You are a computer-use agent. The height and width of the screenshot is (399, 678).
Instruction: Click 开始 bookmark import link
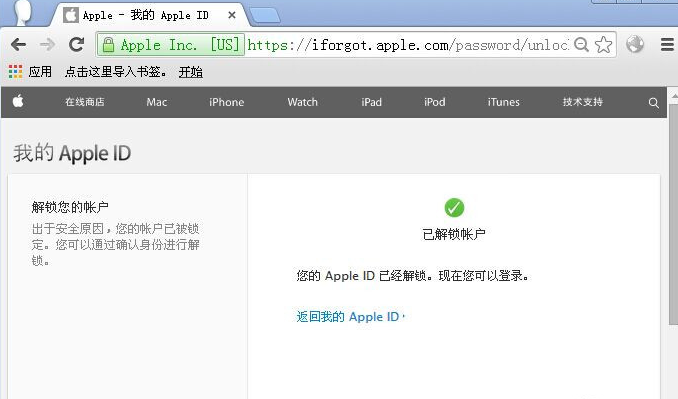click(191, 72)
